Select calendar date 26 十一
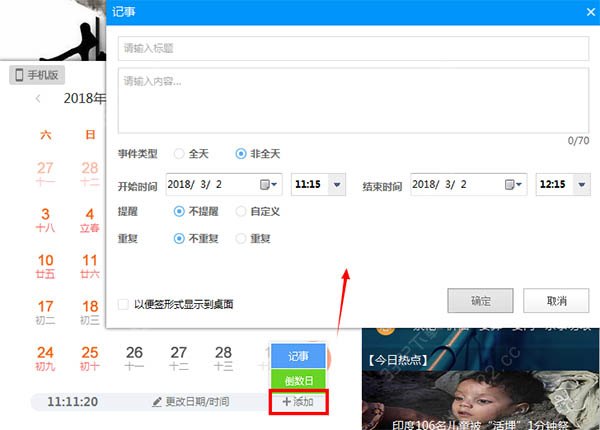Screen dimensions: 600x430 134,358
